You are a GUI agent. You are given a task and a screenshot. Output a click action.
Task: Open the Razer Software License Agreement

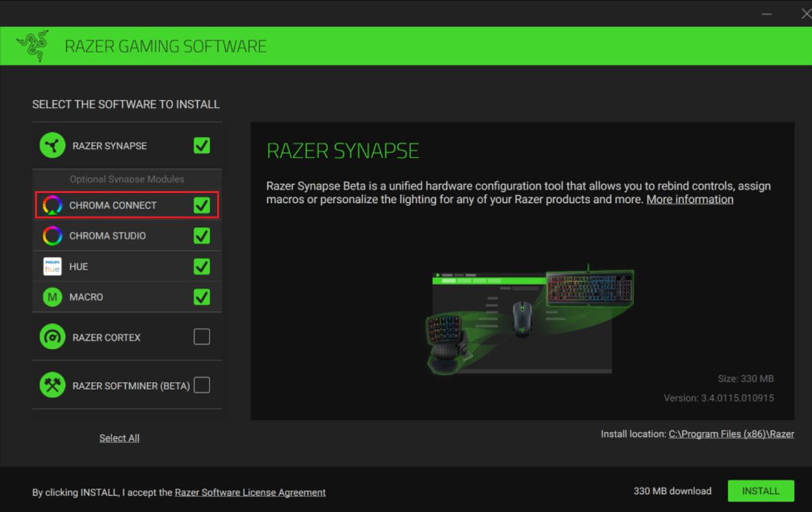[250, 493]
